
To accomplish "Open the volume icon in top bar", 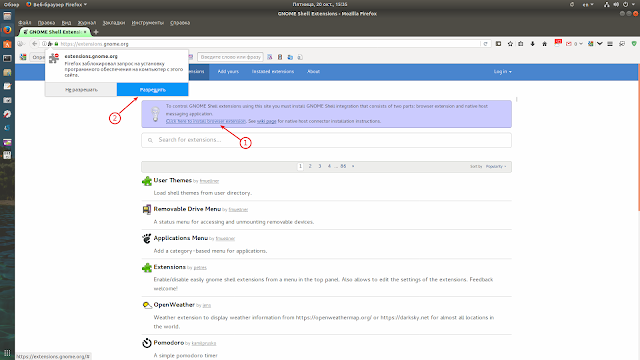I will pyautogui.click(x=616, y=4).
